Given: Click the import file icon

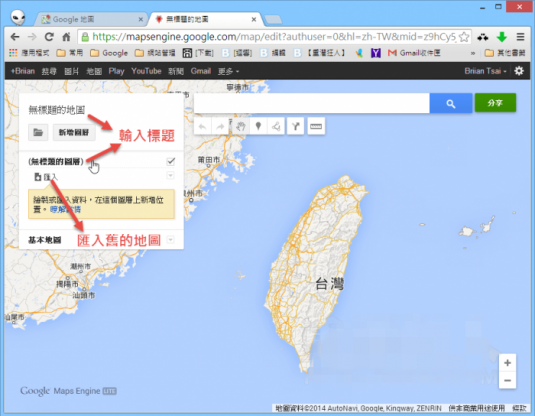Looking at the screenshot, I should click(x=38, y=177).
